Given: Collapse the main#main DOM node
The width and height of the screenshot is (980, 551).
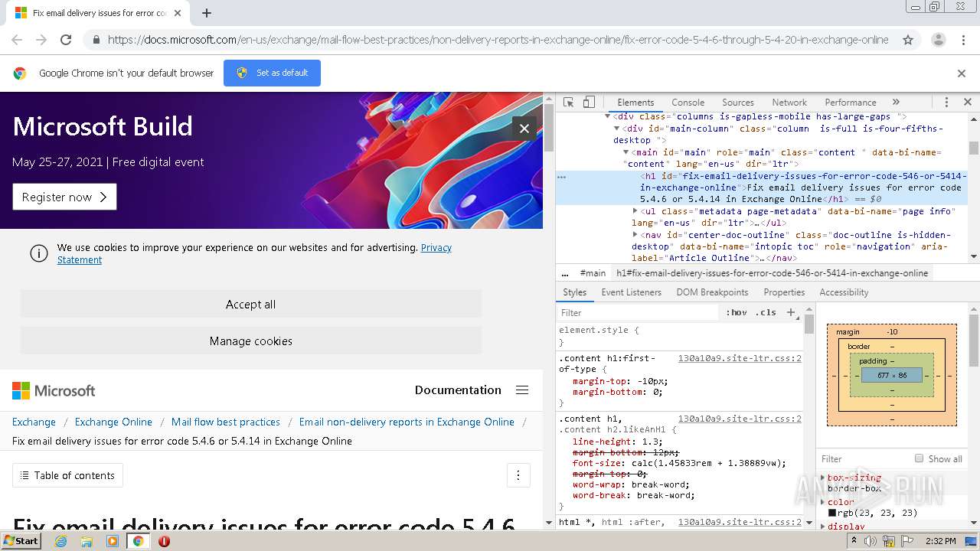Looking at the screenshot, I should (626, 152).
